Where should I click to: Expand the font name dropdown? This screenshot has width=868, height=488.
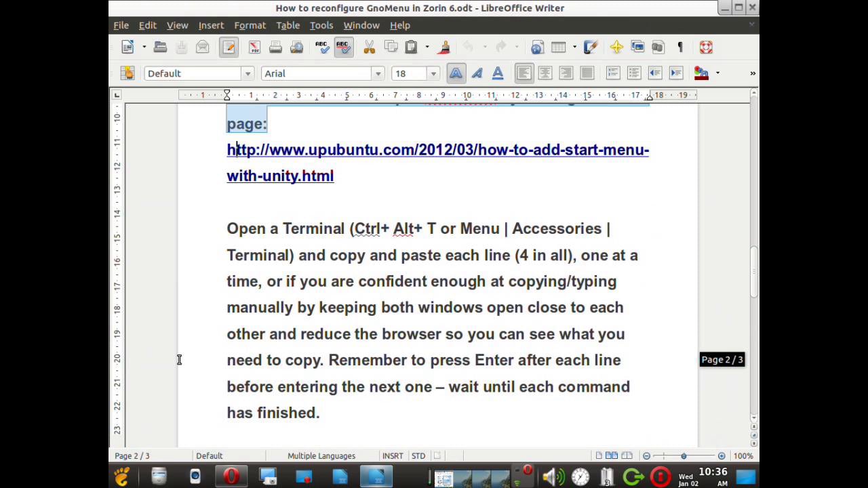tap(378, 73)
